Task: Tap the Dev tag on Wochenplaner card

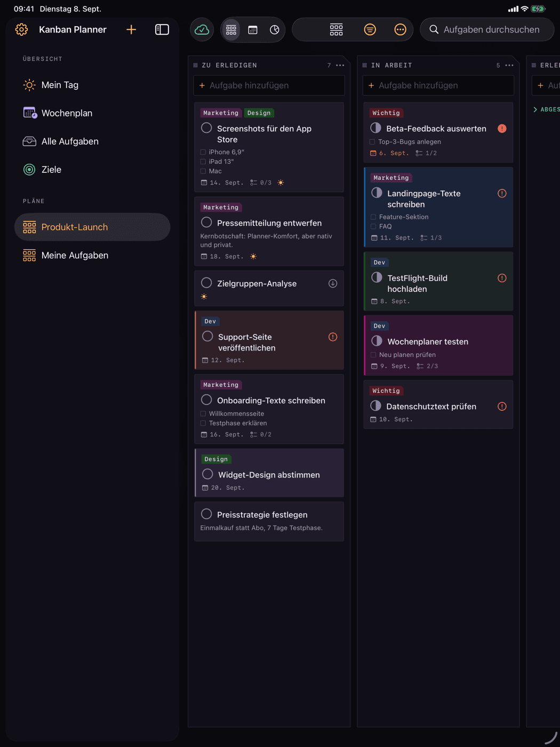Action: tap(380, 326)
